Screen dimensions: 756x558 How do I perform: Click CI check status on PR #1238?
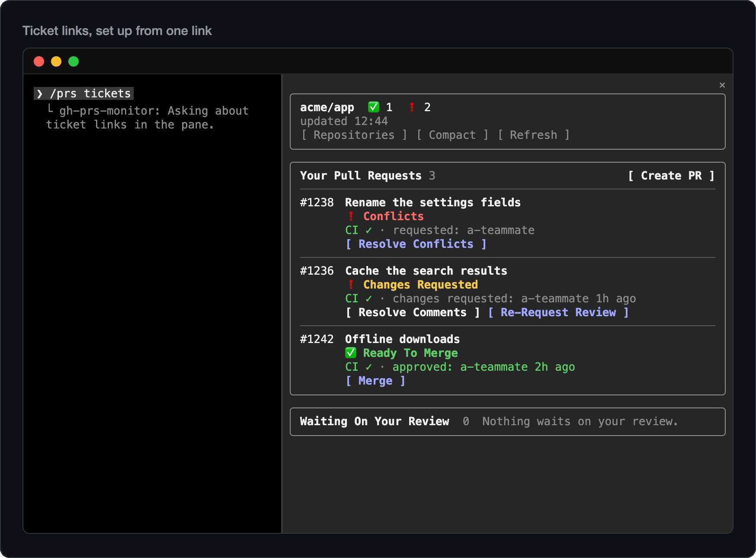coord(359,230)
